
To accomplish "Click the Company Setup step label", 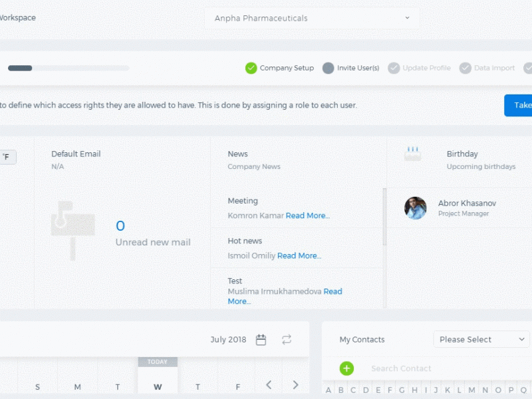I will (x=287, y=68).
